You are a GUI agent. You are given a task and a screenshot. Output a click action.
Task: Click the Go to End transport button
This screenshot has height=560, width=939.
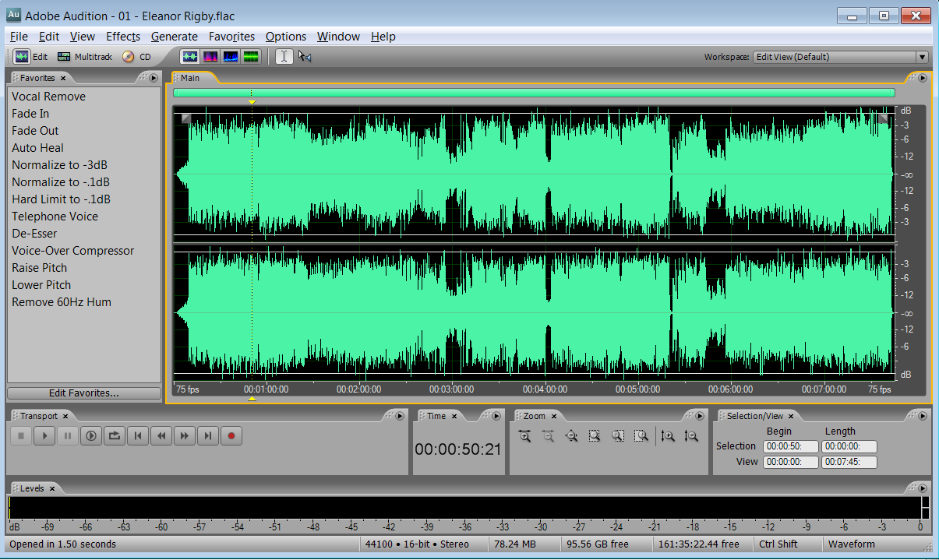pos(208,436)
